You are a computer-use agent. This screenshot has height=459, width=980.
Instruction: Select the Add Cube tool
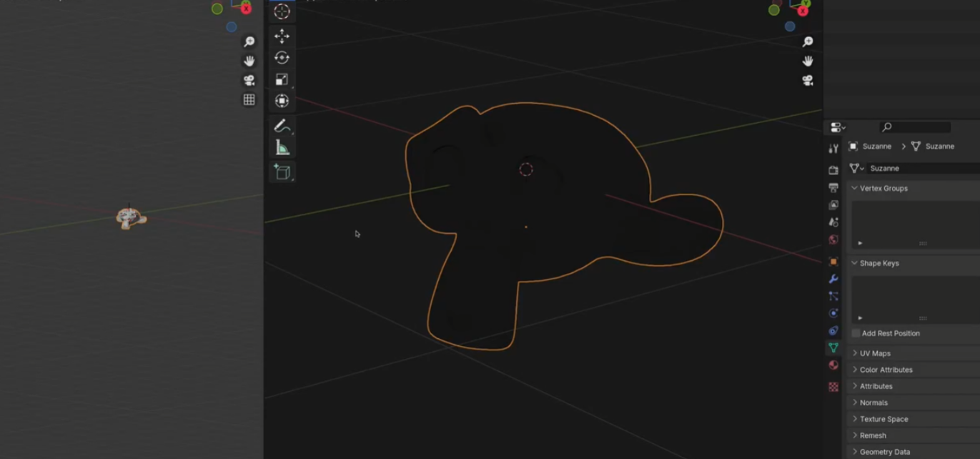(x=282, y=172)
